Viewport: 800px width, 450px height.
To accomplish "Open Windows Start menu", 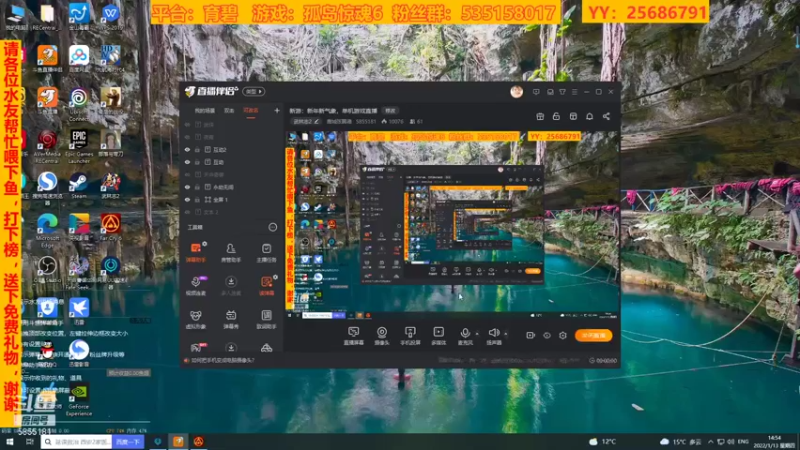I will point(9,442).
